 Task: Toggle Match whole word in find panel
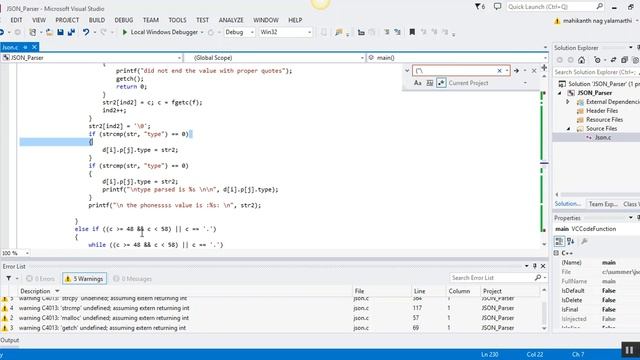[429, 83]
